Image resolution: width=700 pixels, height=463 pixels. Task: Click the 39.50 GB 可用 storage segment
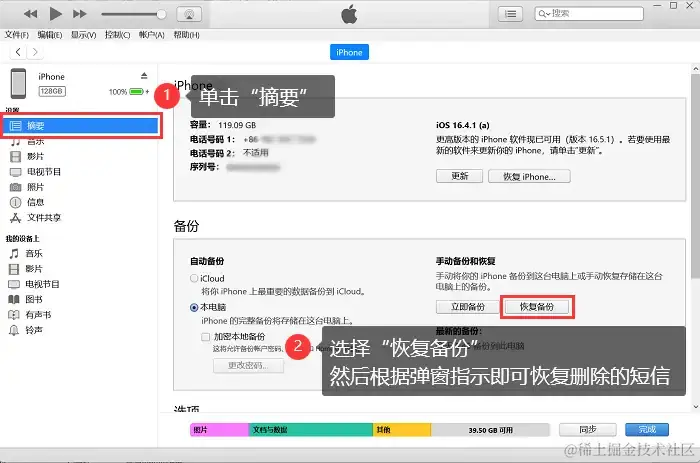click(490, 430)
